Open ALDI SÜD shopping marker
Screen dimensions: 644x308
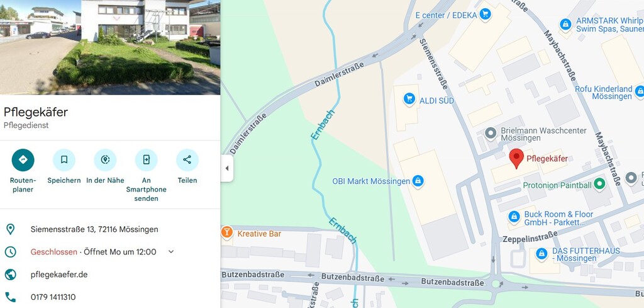409,99
